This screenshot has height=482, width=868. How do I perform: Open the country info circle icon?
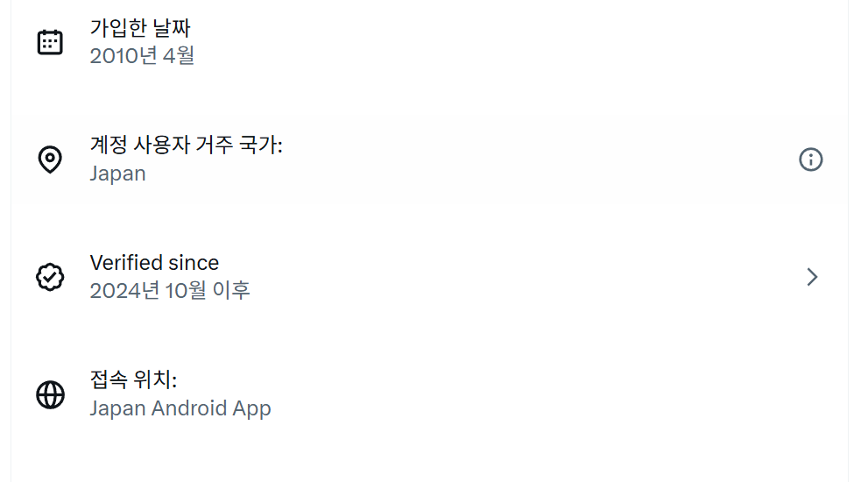[811, 159]
